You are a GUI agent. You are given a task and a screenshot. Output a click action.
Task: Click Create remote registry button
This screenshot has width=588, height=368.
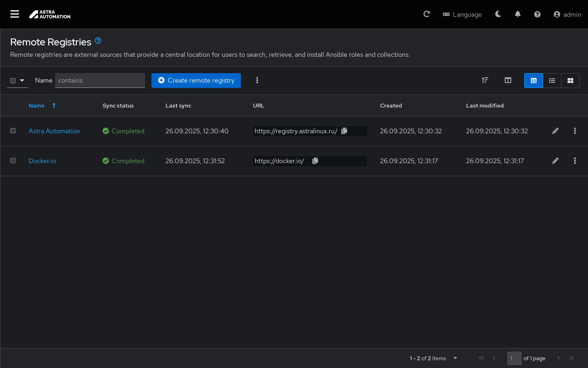point(196,81)
